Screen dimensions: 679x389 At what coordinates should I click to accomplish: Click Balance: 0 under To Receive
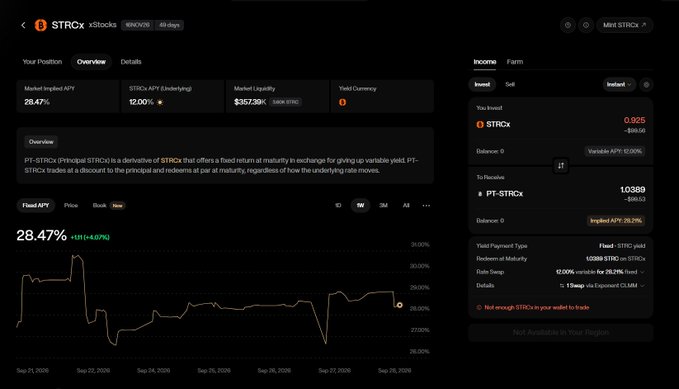490,220
